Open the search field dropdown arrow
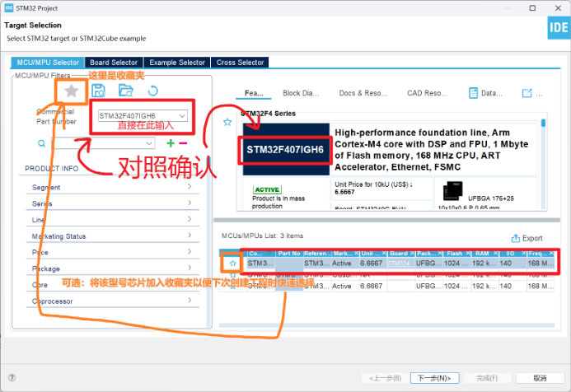571x392 pixels. pyautogui.click(x=149, y=143)
